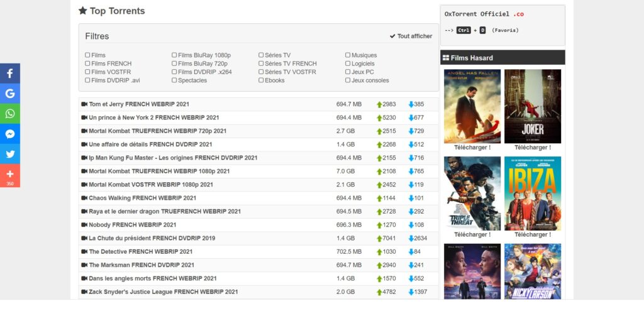The width and height of the screenshot is (644, 316).
Task: Share the page on Twitter
Action: (x=10, y=154)
